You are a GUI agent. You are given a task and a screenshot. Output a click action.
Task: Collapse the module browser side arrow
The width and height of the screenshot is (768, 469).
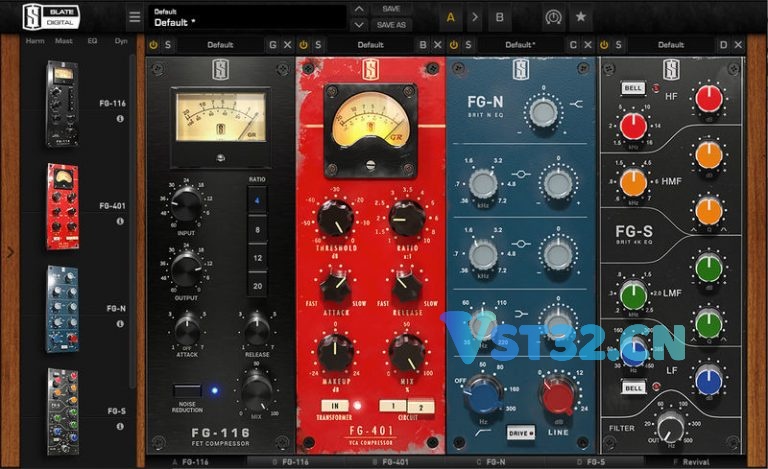(10, 252)
